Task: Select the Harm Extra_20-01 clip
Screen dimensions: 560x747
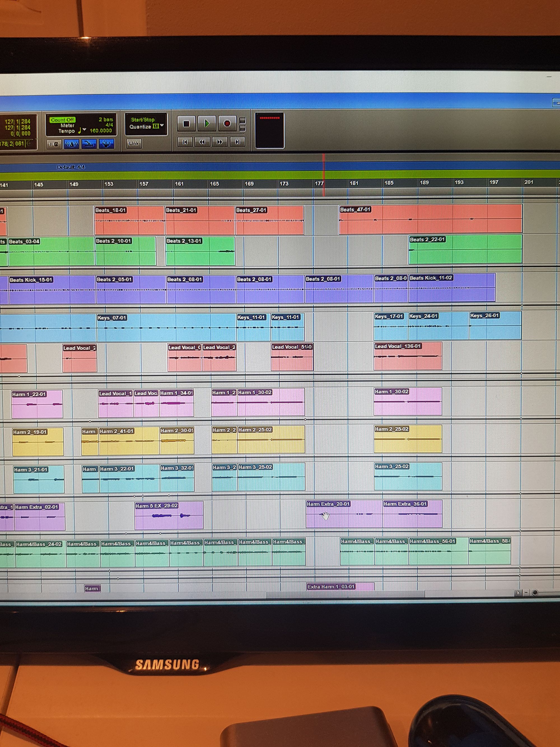Action: click(344, 514)
